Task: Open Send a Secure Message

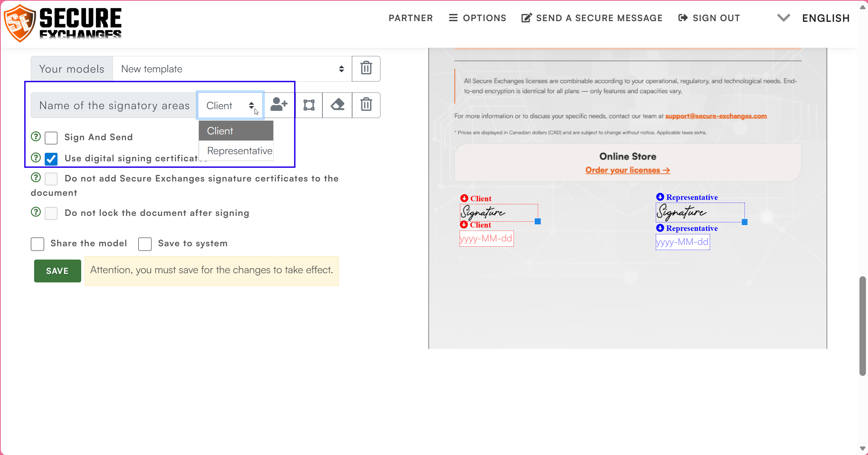Action: (592, 18)
